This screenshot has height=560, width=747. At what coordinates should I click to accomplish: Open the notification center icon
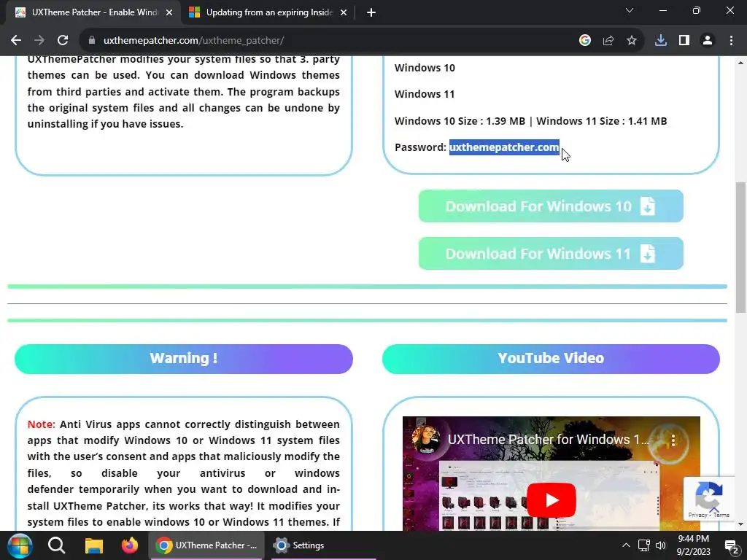[730, 545]
